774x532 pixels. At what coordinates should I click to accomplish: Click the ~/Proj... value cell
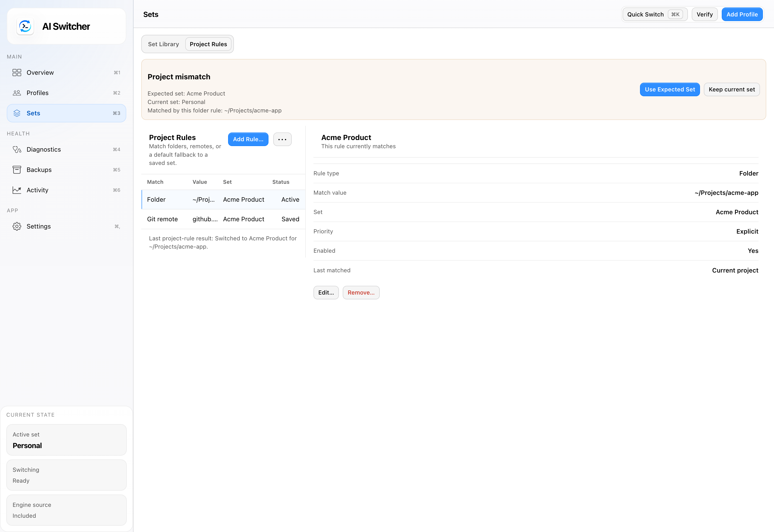click(x=204, y=200)
